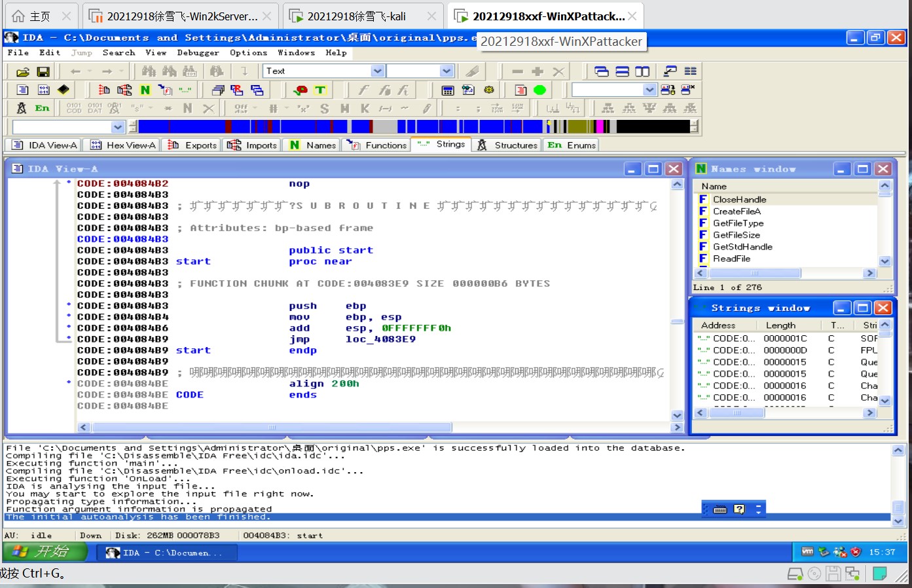This screenshot has width=912, height=588.
Task: Click the yellow gear options icon
Action: tap(488, 90)
